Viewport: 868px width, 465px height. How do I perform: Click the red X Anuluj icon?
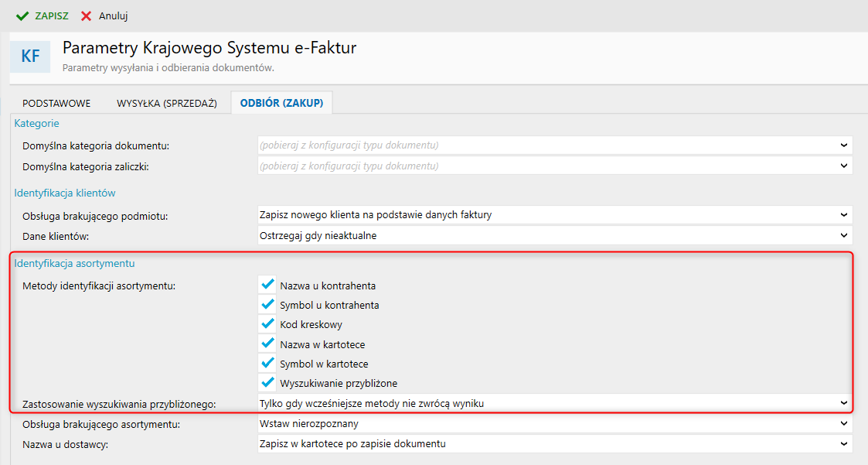pyautogui.click(x=86, y=15)
